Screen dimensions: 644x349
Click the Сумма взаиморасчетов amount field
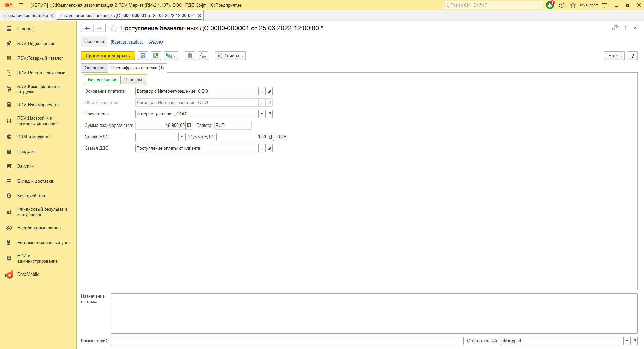[160, 126]
